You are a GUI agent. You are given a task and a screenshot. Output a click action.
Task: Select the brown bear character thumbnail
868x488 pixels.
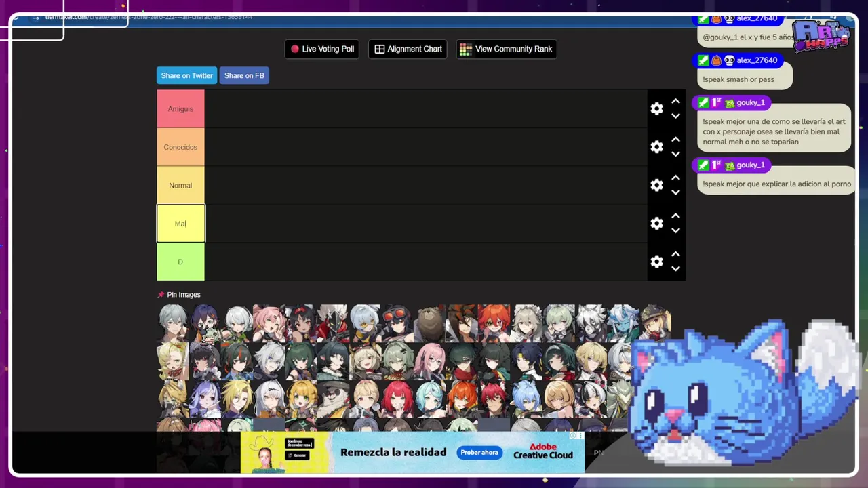coord(430,323)
